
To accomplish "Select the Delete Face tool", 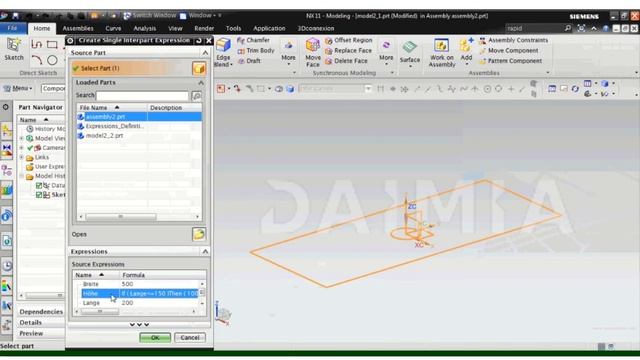I will coord(347,61).
